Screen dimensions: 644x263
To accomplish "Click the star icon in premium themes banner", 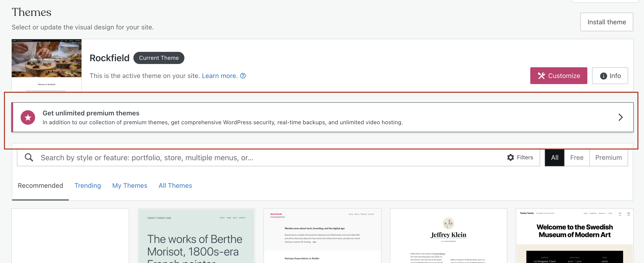I will 28,117.
